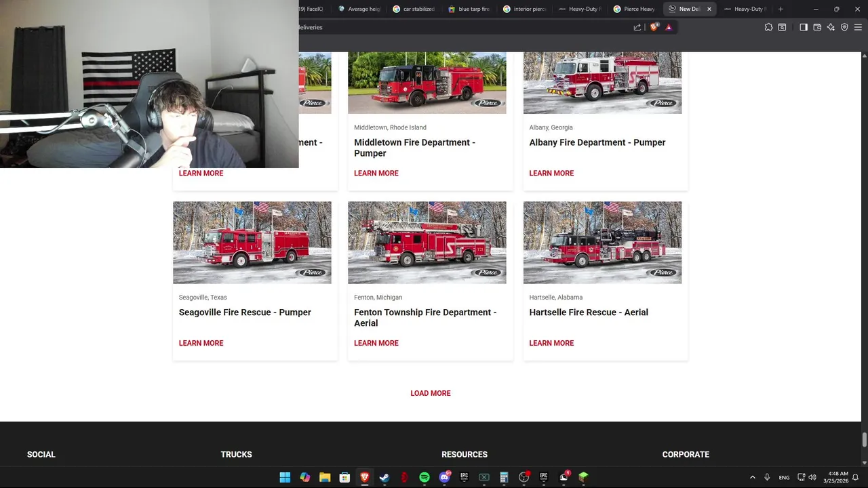Click Learn More under Middletown Fire Department

(376, 174)
